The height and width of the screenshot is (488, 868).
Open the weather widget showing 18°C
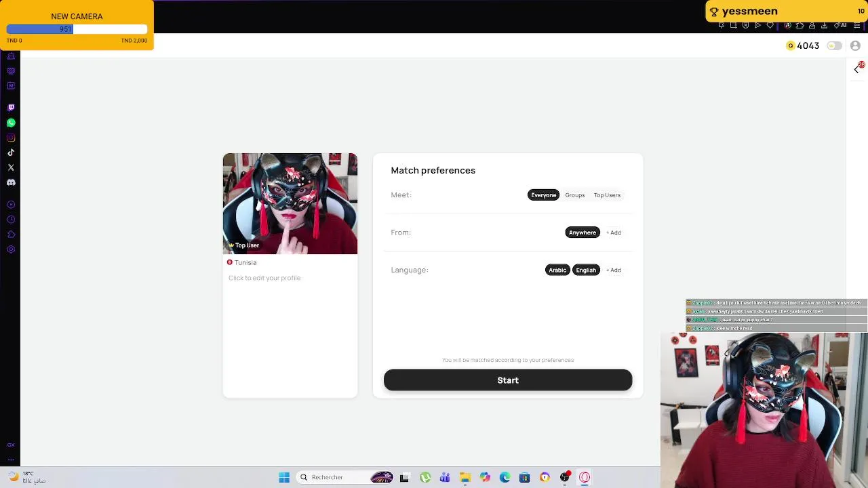[x=27, y=477]
